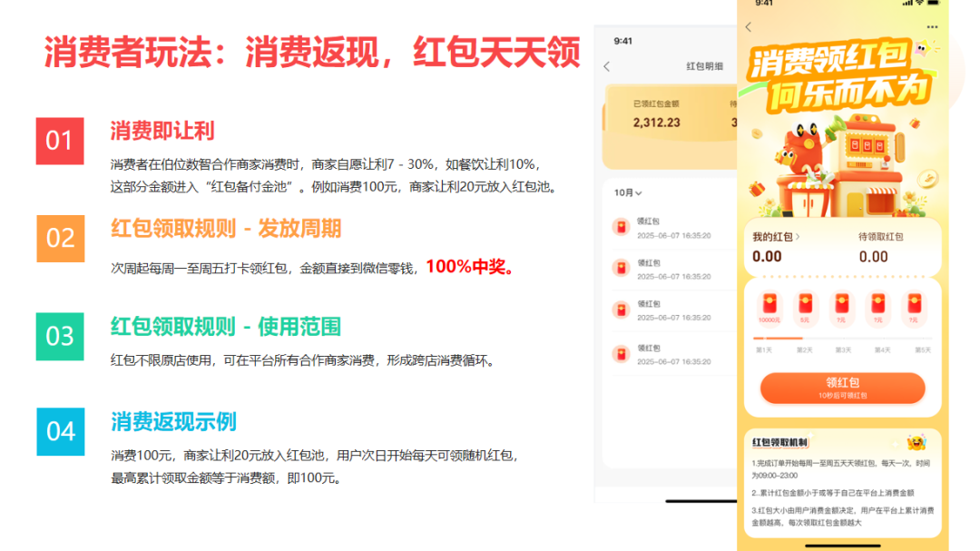Click the green 03 number badge
980x551 pixels.
click(x=60, y=337)
